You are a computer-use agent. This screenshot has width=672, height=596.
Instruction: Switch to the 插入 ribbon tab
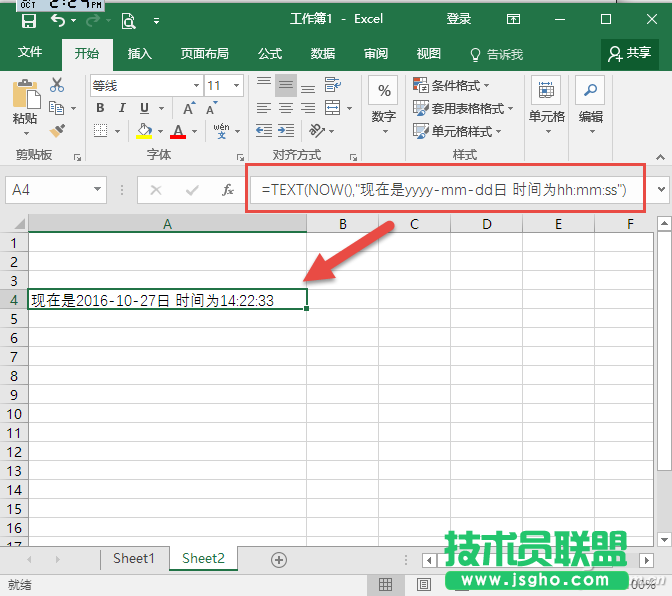[140, 53]
